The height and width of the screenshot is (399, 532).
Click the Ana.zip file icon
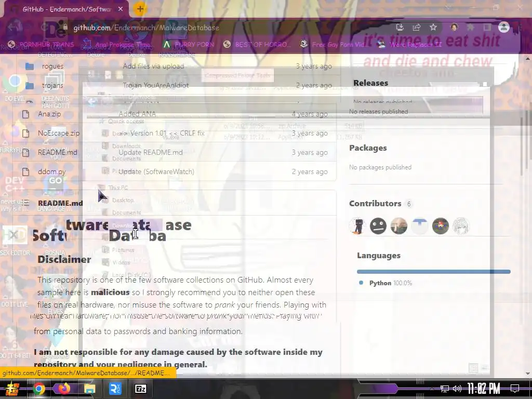click(x=26, y=114)
